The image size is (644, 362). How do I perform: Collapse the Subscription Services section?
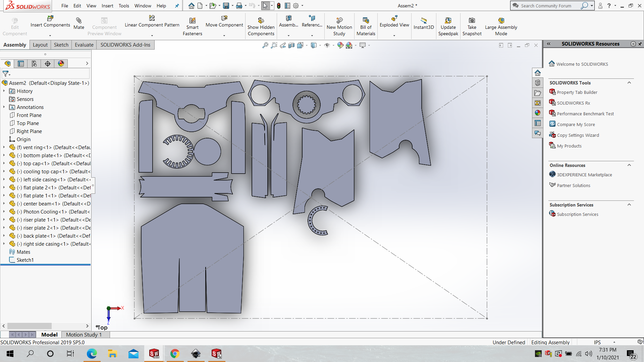coord(629,205)
